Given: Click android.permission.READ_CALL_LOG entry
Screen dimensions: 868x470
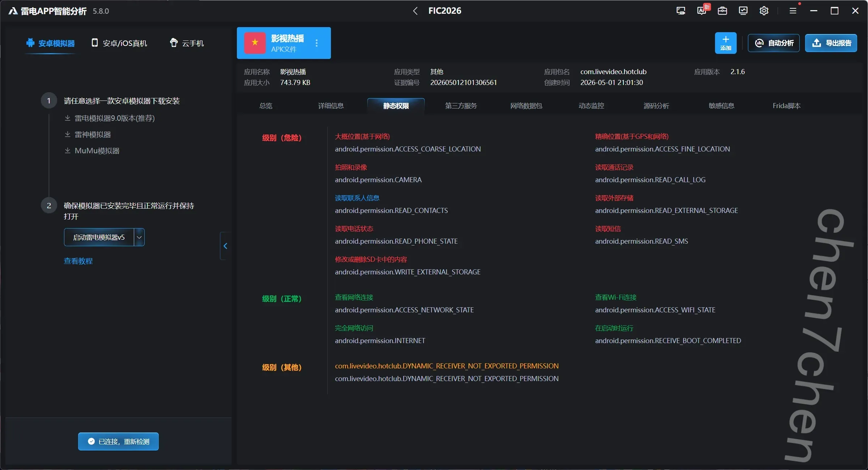Looking at the screenshot, I should 650,180.
